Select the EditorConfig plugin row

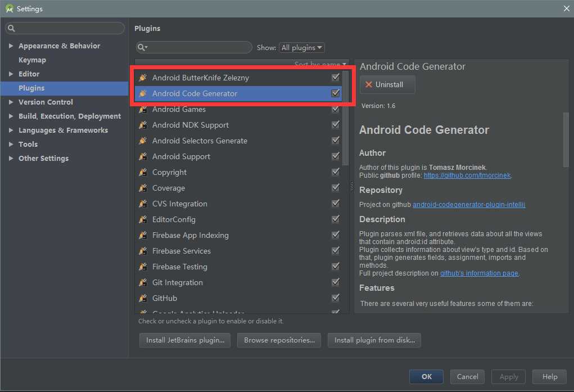click(238, 219)
